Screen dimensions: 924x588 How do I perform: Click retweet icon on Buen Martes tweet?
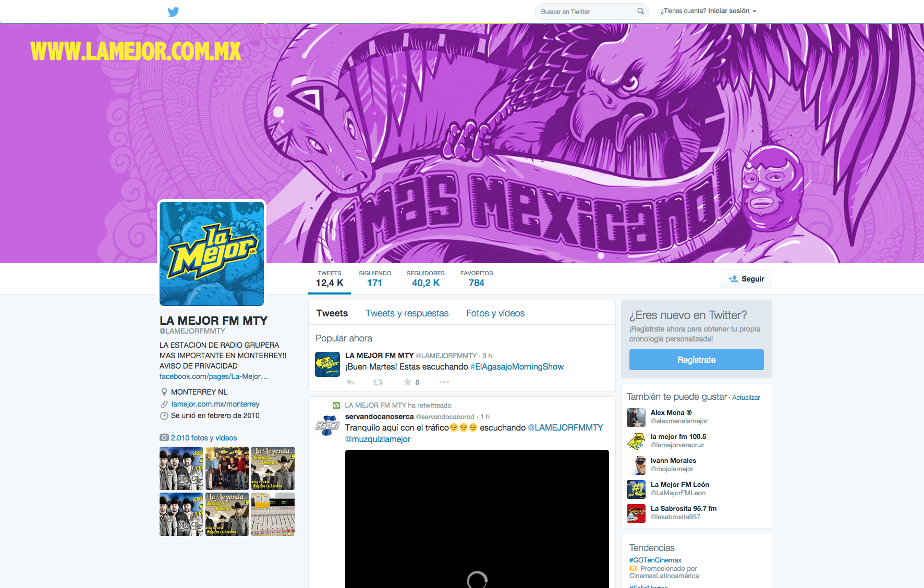378,382
